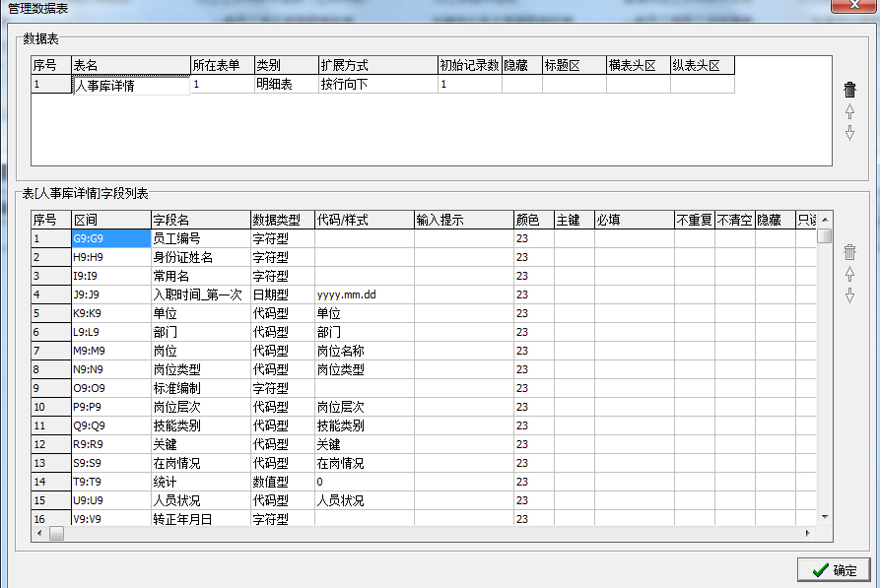Image resolution: width=880 pixels, height=588 pixels.
Task: Delete selected data table with top trash icon
Action: click(849, 90)
